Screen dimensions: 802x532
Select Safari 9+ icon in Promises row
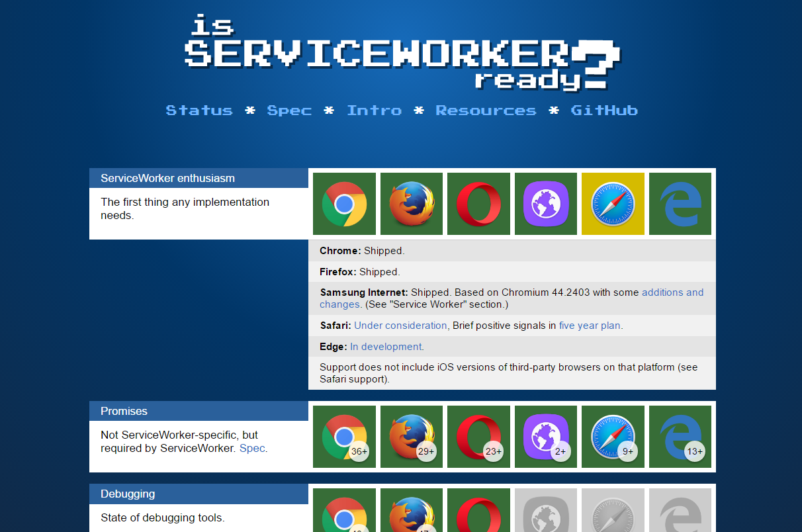coord(613,437)
